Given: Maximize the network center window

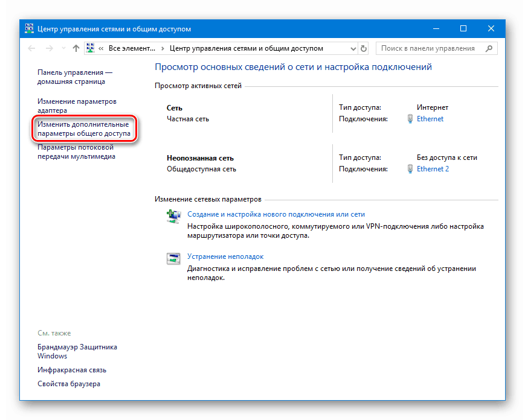Looking at the screenshot, I should (x=463, y=28).
